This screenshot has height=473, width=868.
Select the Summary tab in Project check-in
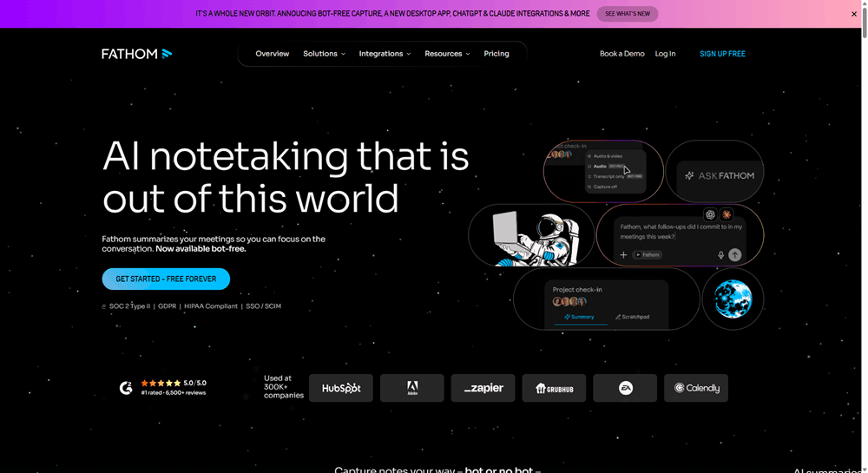(x=579, y=317)
